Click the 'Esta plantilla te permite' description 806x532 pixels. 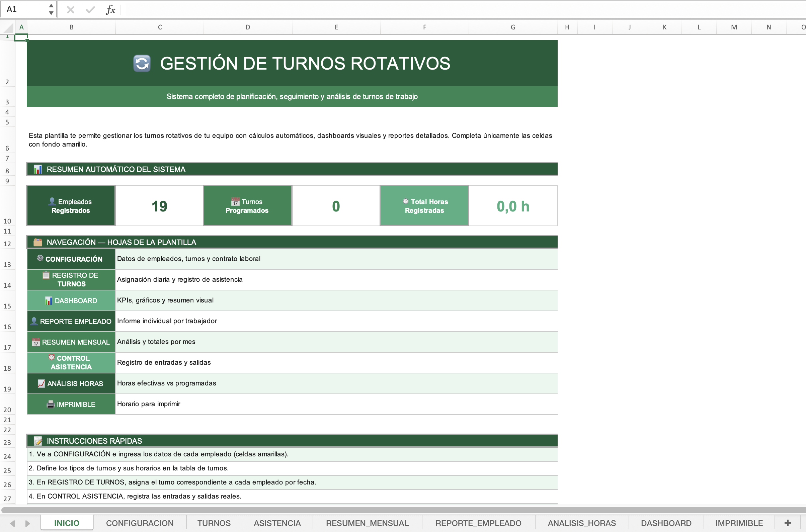point(290,140)
